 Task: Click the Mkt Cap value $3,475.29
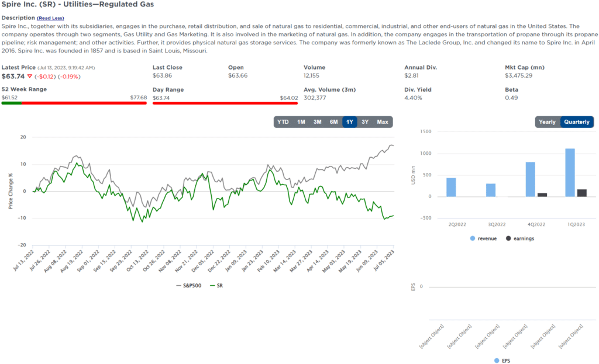tap(518, 75)
